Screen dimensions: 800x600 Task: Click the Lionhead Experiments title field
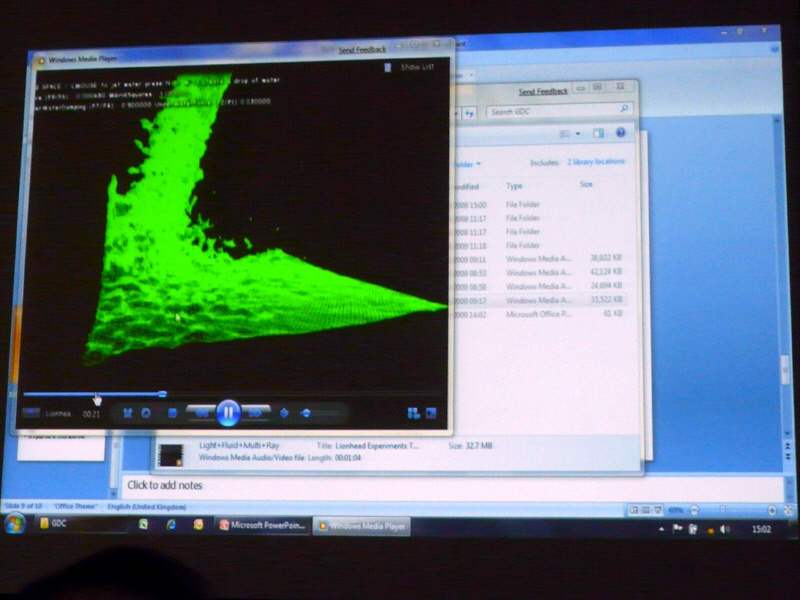tap(377, 445)
